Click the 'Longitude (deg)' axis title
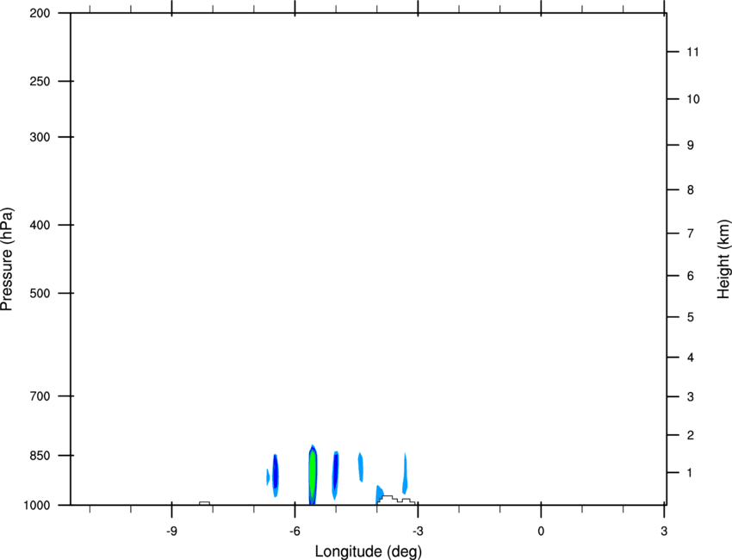 (369, 551)
